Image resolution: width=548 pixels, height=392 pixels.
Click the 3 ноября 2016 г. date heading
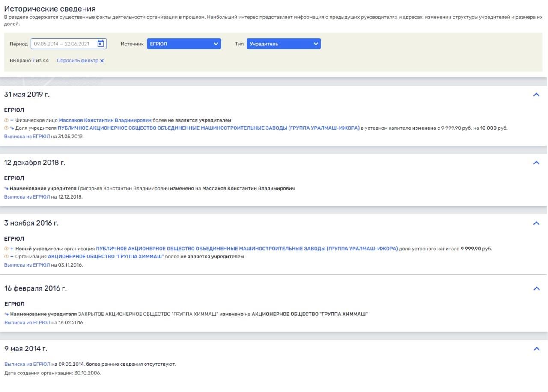click(32, 223)
